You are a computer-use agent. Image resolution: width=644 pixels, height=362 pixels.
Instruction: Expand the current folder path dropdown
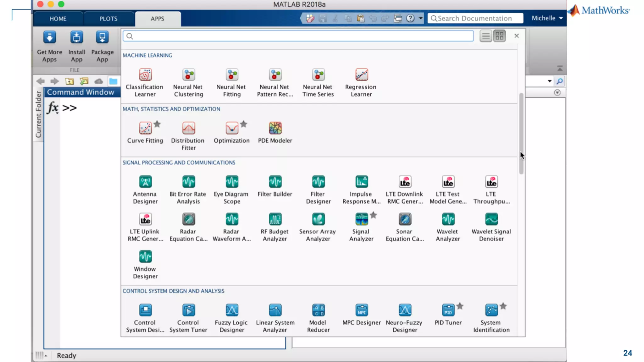tap(549, 81)
